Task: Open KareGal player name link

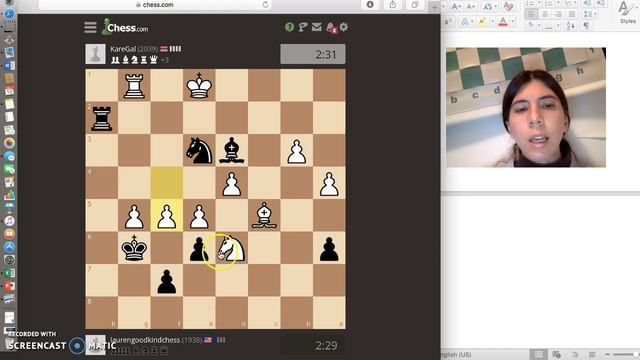Action: (123, 49)
